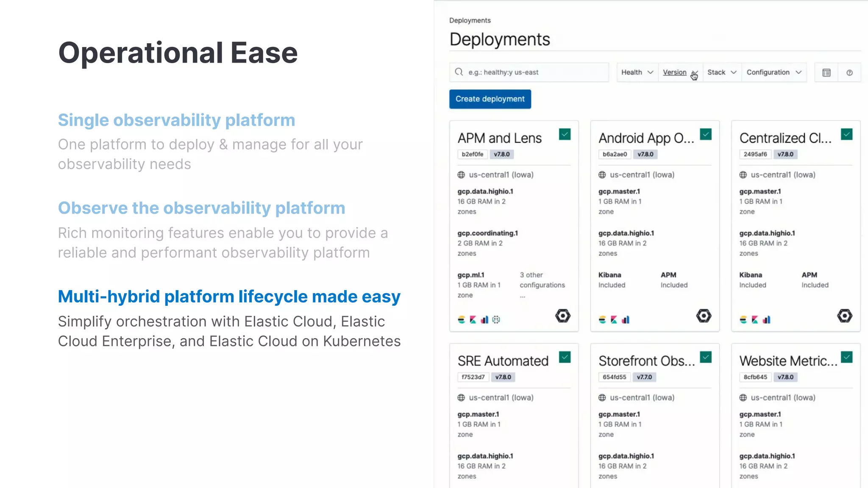The width and height of the screenshot is (868, 488).
Task: Open the Android App O... deployment title
Action: pos(646,138)
